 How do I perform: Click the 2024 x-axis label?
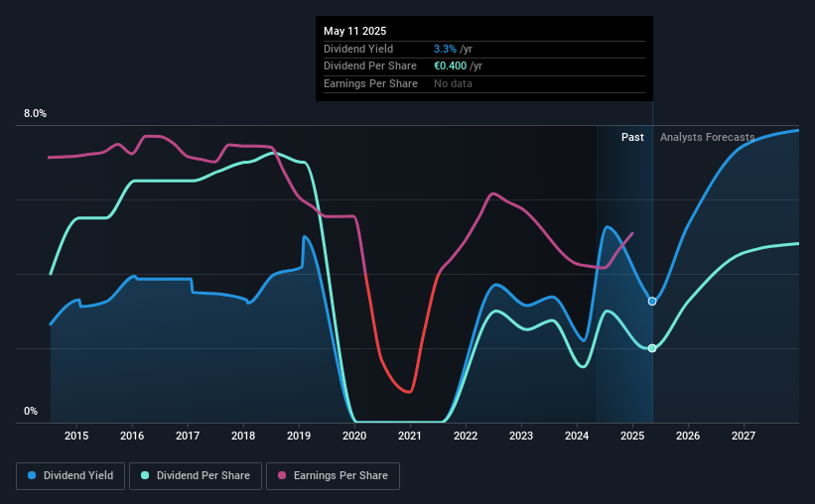pyautogui.click(x=577, y=436)
